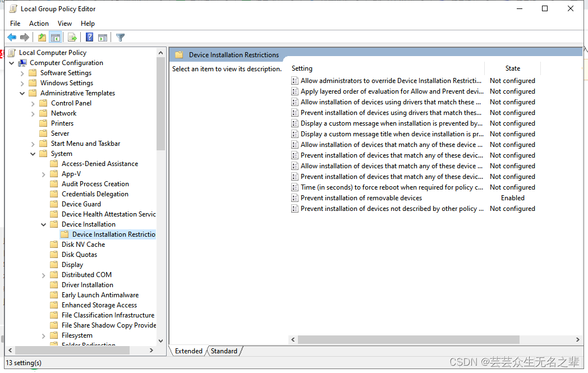Click settings list horizontal scrollbar left arrow
The image size is (588, 373).
pyautogui.click(x=293, y=340)
